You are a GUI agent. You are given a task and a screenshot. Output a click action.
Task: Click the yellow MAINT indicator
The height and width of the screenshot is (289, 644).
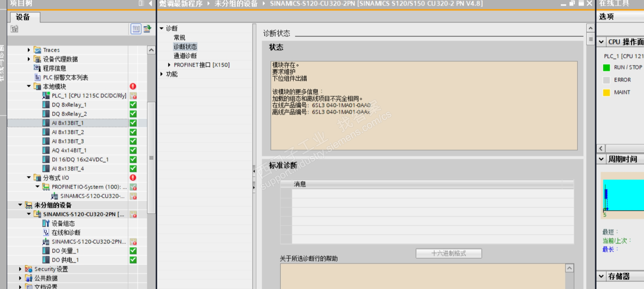607,92
